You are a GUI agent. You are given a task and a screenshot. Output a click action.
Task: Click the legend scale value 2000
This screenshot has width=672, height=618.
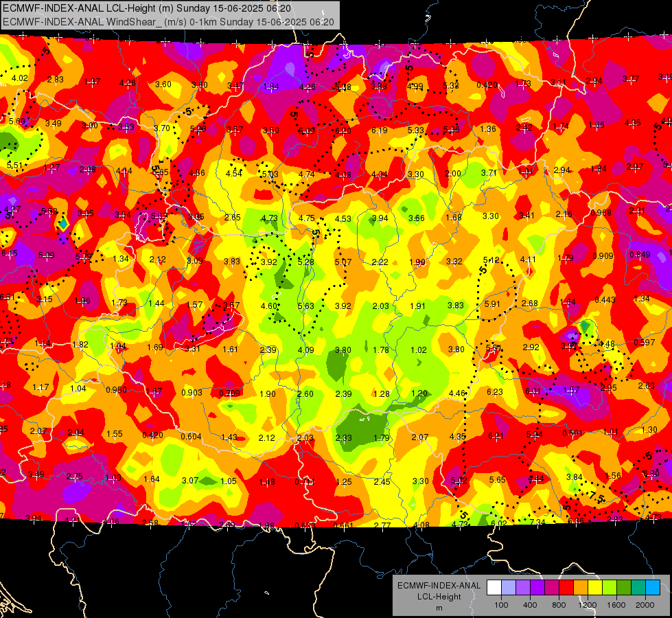pyautogui.click(x=645, y=605)
